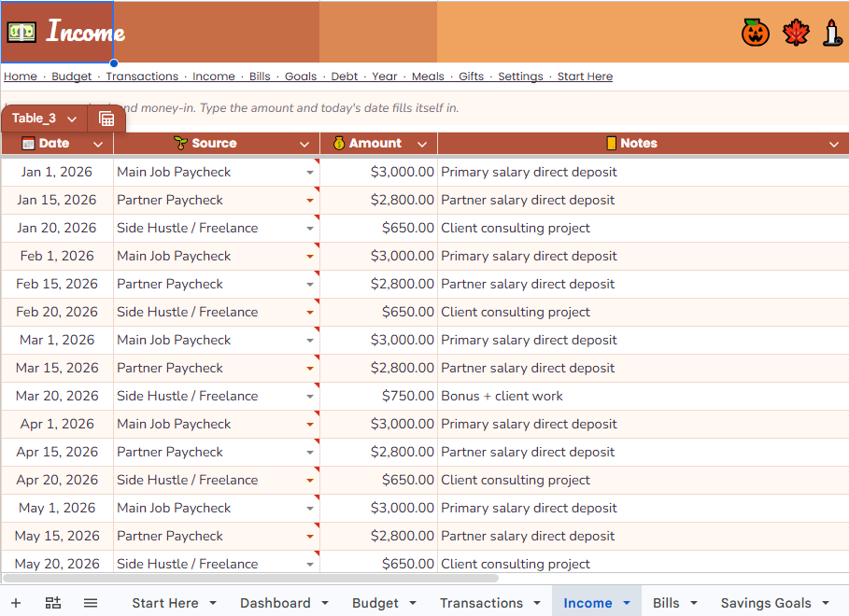Select Feb 1 Primary salary direct deposit note
This screenshot has height=616, width=849.
pos(644,256)
